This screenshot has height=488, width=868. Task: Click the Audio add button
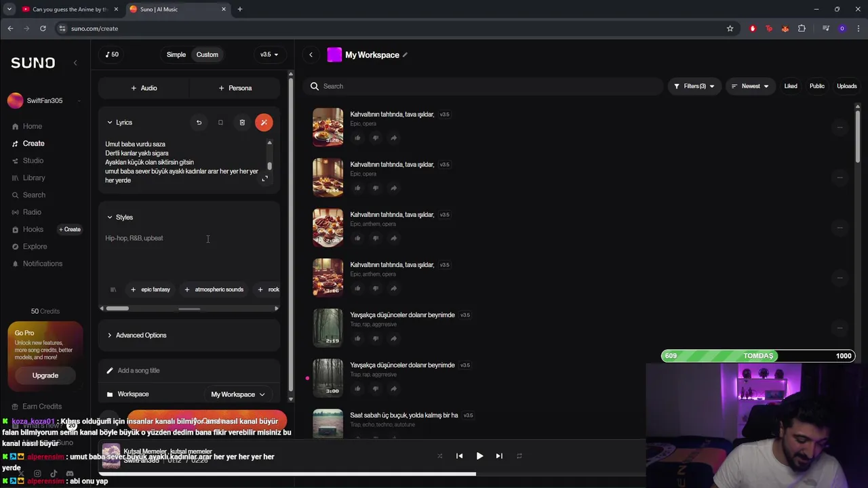[x=144, y=88]
